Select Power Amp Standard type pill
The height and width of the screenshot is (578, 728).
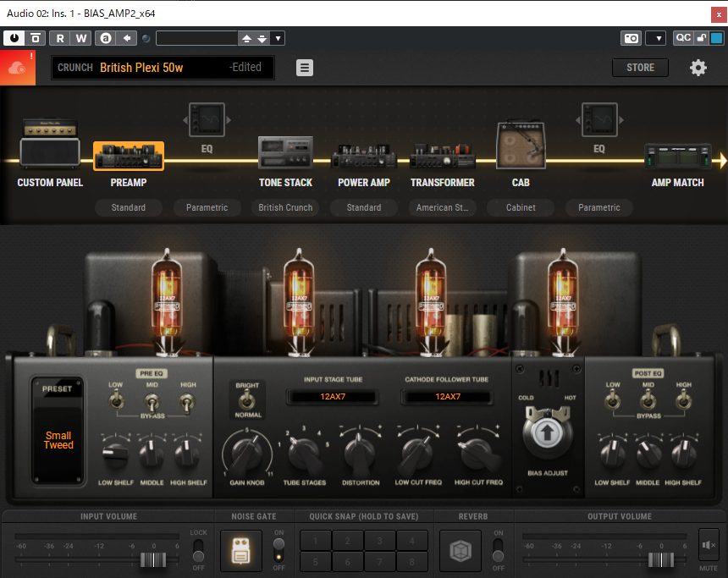[364, 207]
